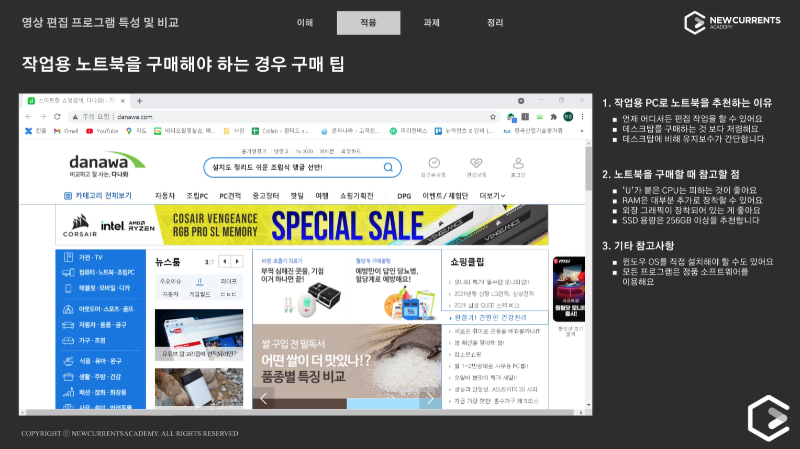Open the 로그인 user icon on Danawa

[517, 164]
